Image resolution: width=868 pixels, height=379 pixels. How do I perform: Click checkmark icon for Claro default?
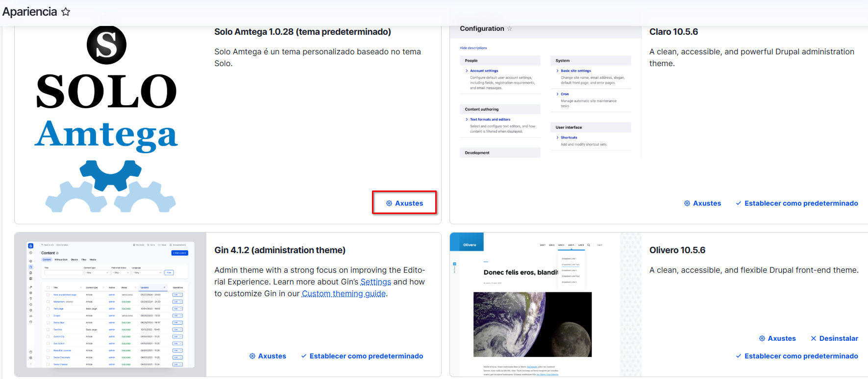pos(739,203)
